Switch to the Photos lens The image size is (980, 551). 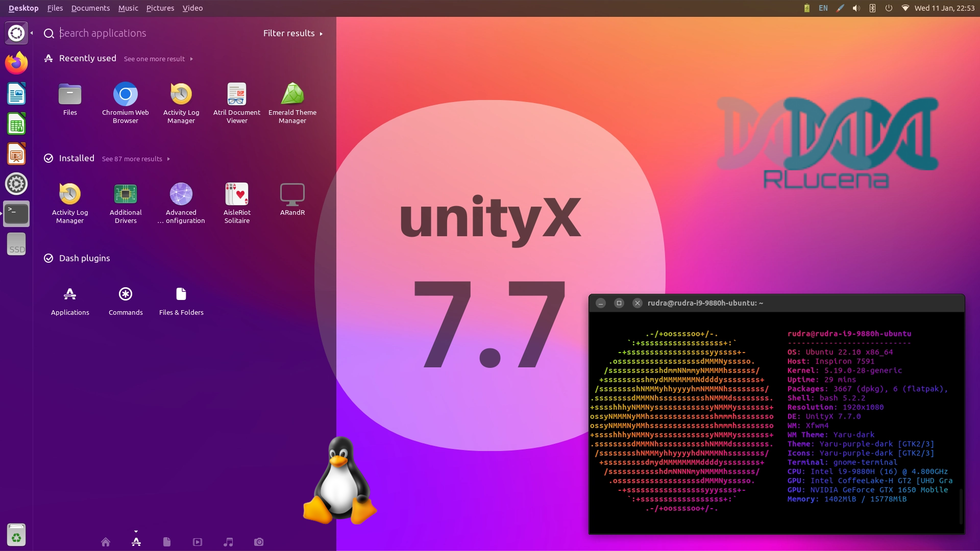pyautogui.click(x=259, y=542)
